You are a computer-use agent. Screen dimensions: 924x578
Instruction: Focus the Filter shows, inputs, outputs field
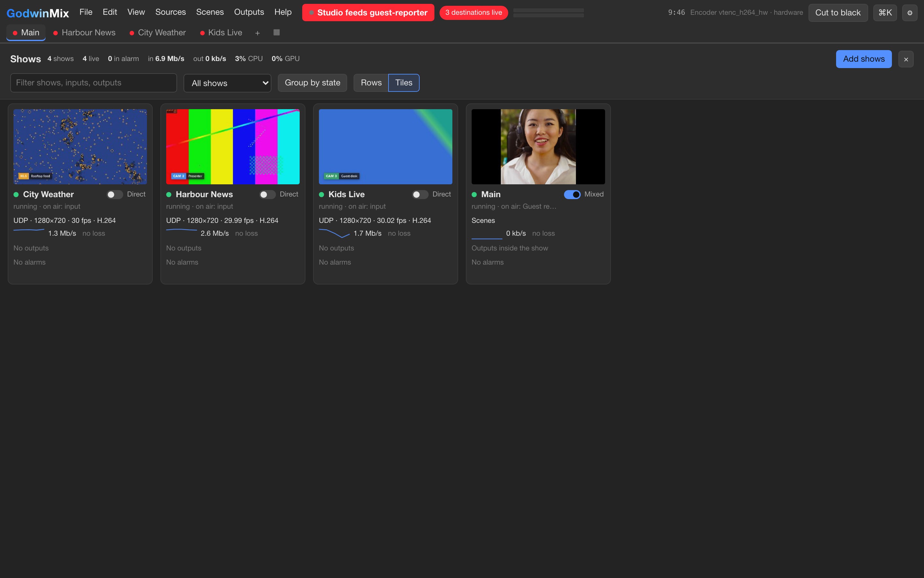94,83
